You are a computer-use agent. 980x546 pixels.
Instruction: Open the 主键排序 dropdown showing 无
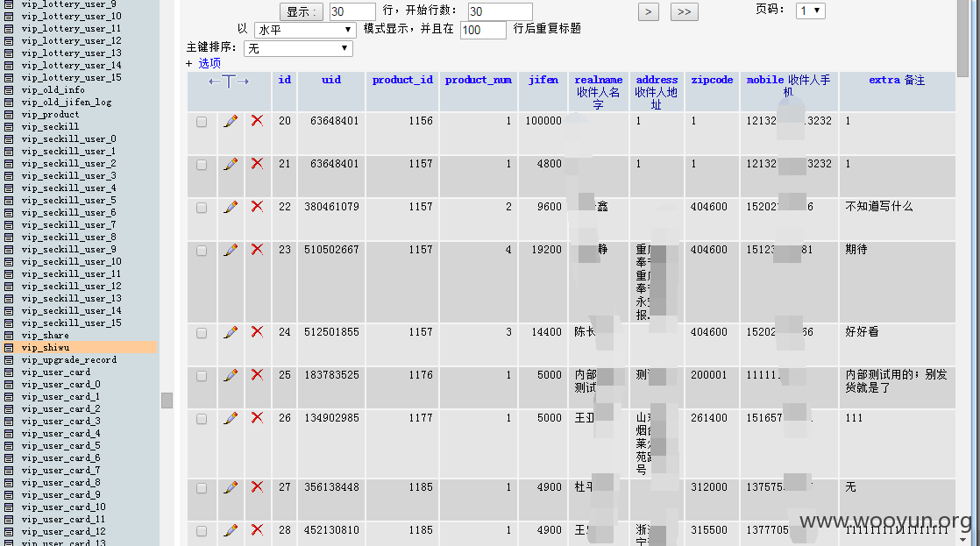298,49
